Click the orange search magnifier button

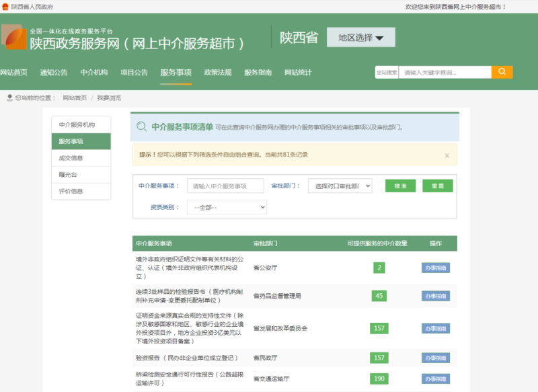pos(502,72)
